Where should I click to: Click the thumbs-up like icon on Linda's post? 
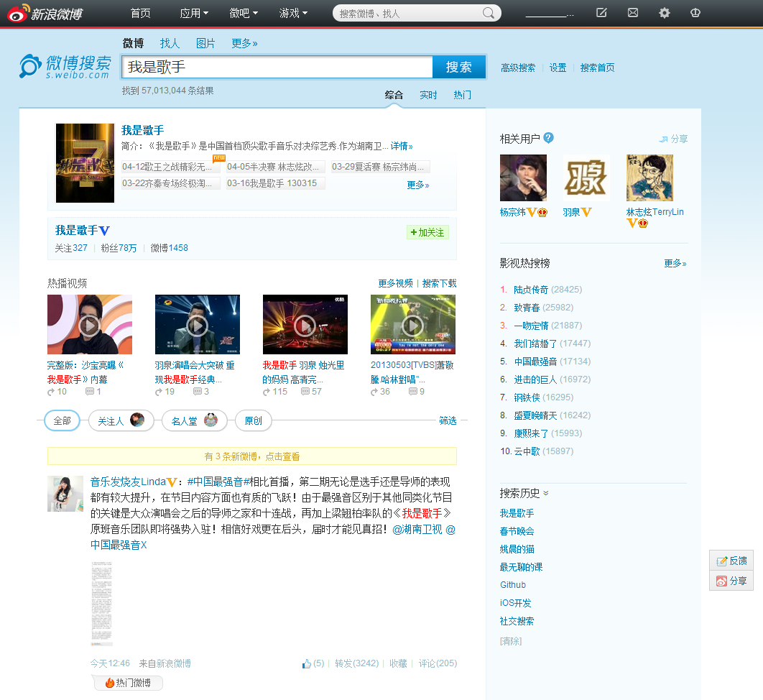307,663
